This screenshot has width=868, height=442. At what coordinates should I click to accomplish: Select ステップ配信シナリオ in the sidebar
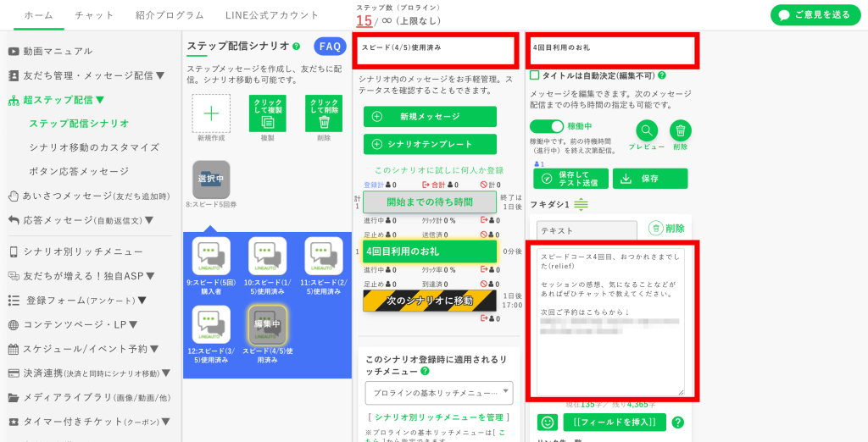79,123
